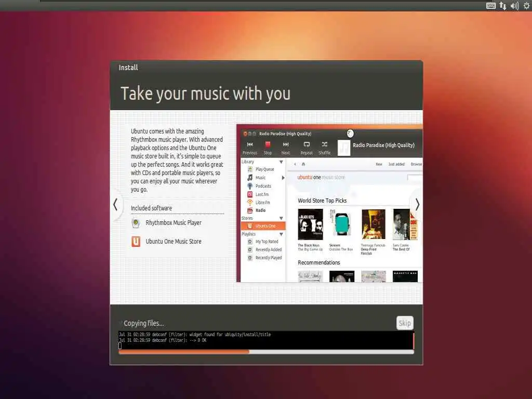Collapse the Library section arrow
Viewport: 532px width, 399px height.
click(281, 162)
